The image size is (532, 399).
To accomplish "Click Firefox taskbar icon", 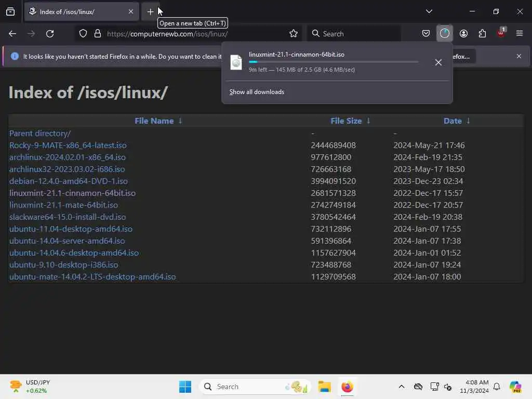I will (347, 387).
